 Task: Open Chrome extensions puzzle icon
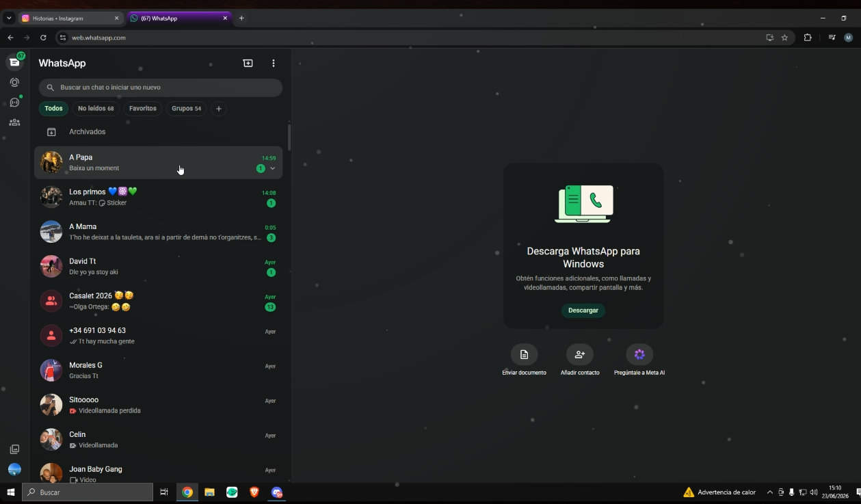point(808,38)
